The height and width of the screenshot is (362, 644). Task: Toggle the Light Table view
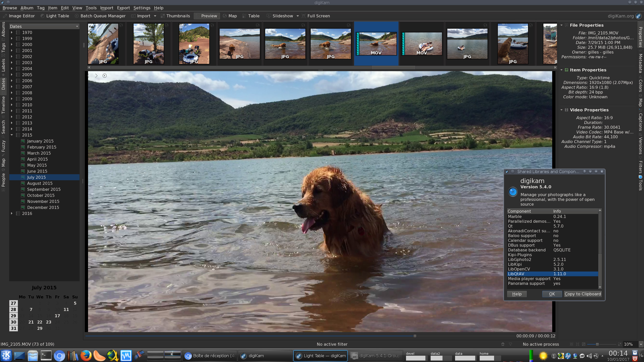coord(57,16)
